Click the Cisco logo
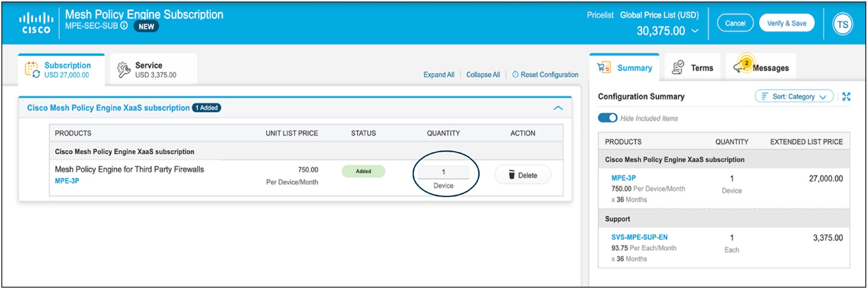The height and width of the screenshot is (289, 868). [x=36, y=23]
